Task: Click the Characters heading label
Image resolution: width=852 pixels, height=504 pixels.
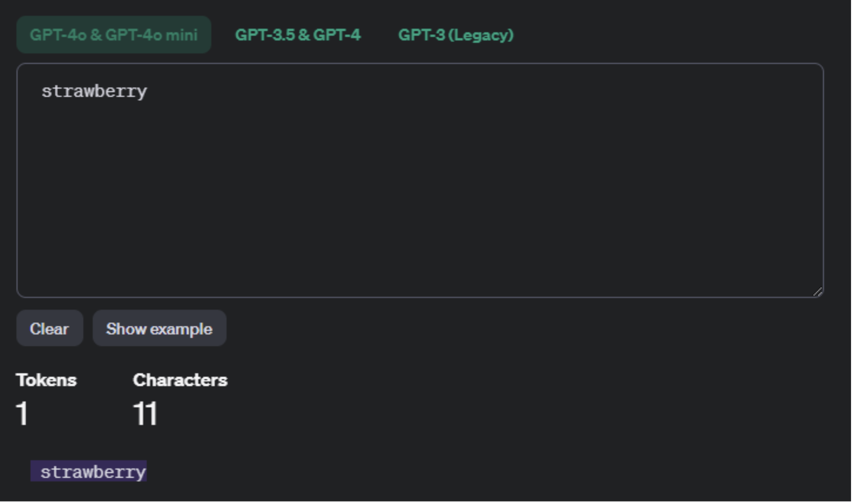Action: [180, 380]
